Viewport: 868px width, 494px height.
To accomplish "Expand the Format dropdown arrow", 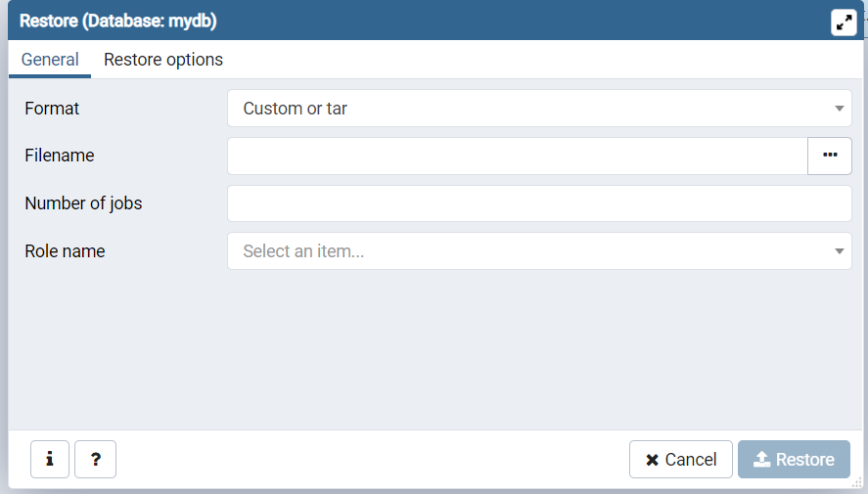I will click(x=840, y=109).
